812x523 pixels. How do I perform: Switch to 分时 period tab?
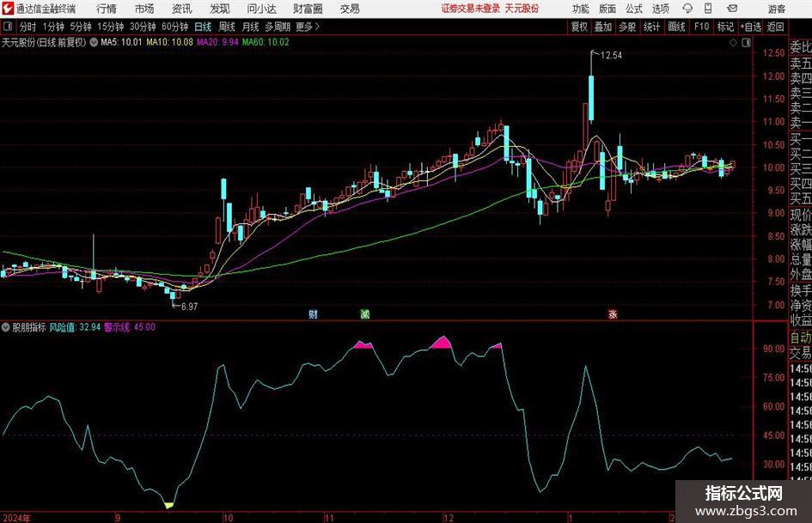tap(27, 27)
